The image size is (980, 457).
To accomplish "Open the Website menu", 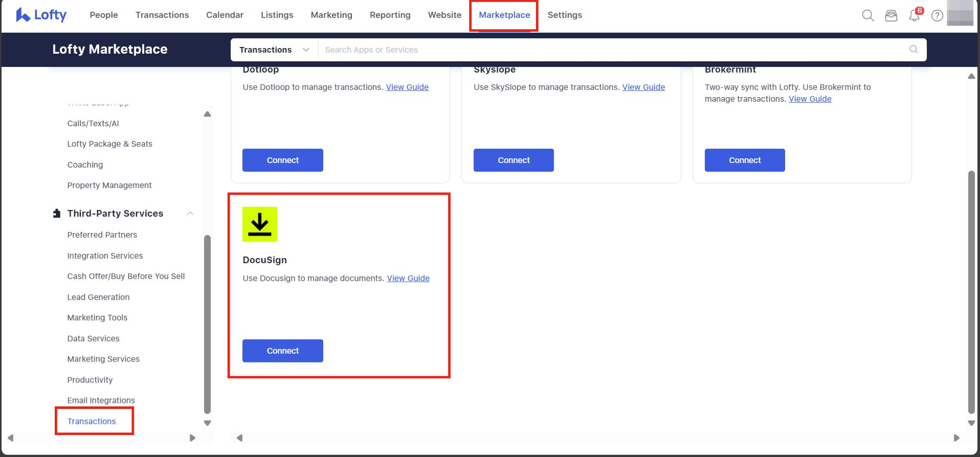I will click(444, 15).
